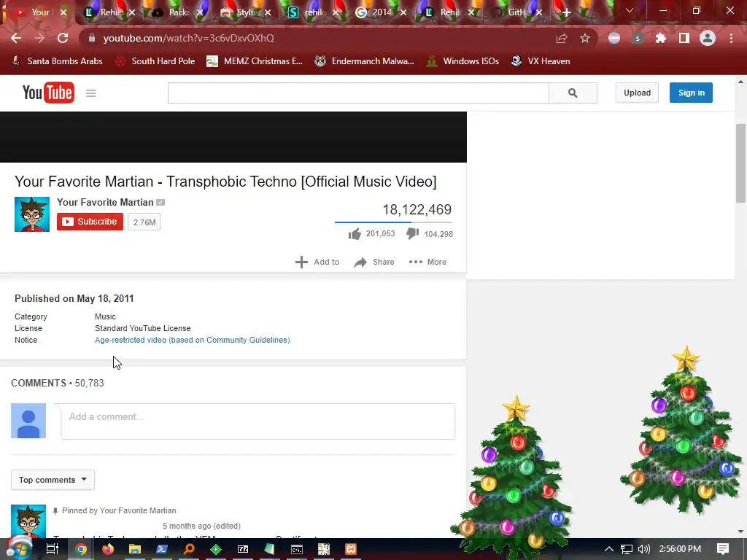
Task: Open the notification center icon
Action: tap(723, 549)
